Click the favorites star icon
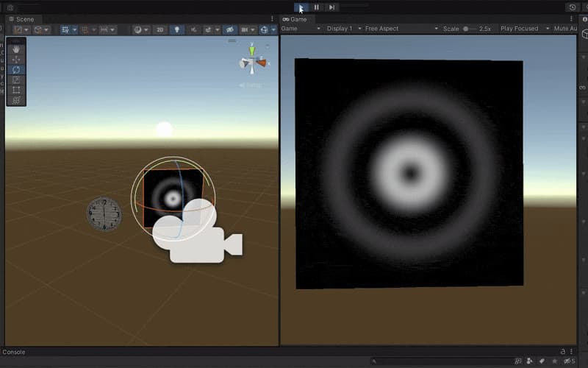The height and width of the screenshot is (368, 588). (555, 361)
